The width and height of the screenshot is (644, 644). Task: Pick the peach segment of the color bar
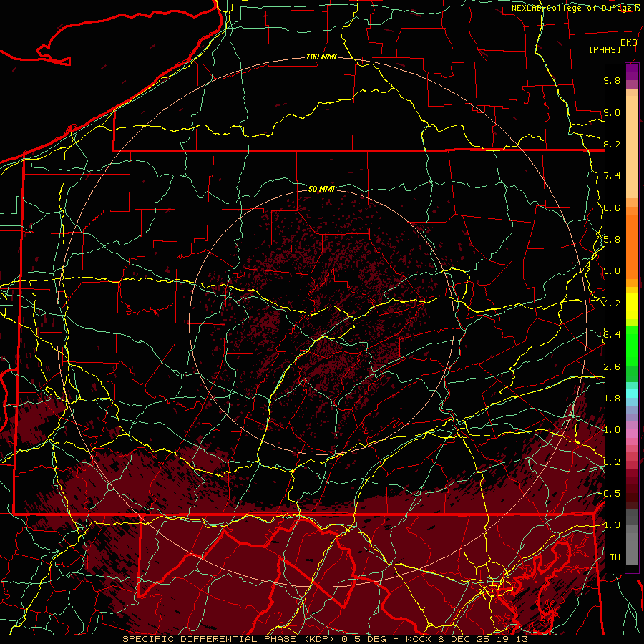[x=632, y=147]
